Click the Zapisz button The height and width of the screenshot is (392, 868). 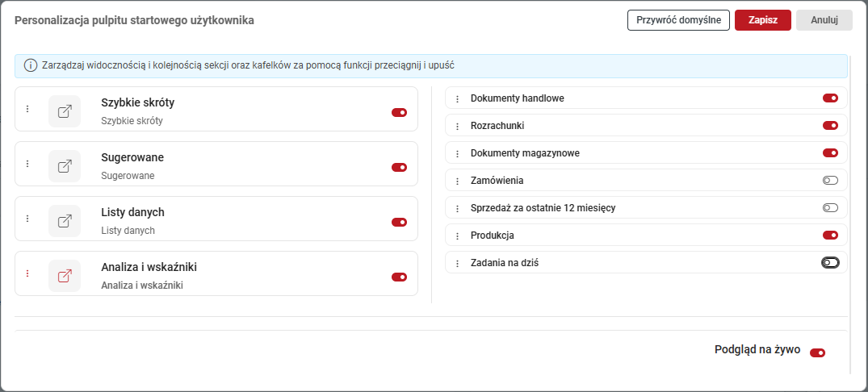(762, 20)
